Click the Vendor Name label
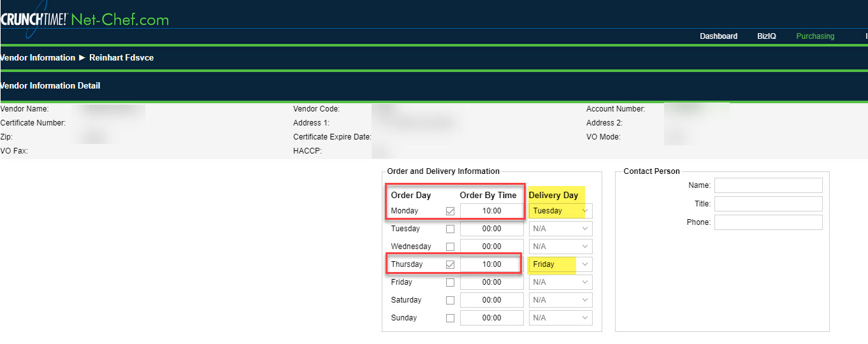 tap(24, 109)
